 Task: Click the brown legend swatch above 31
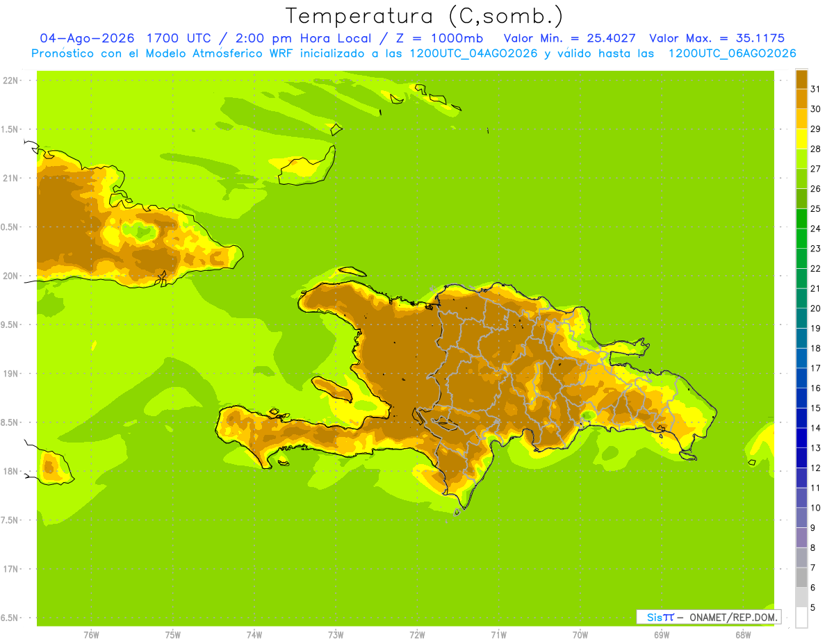click(801, 79)
